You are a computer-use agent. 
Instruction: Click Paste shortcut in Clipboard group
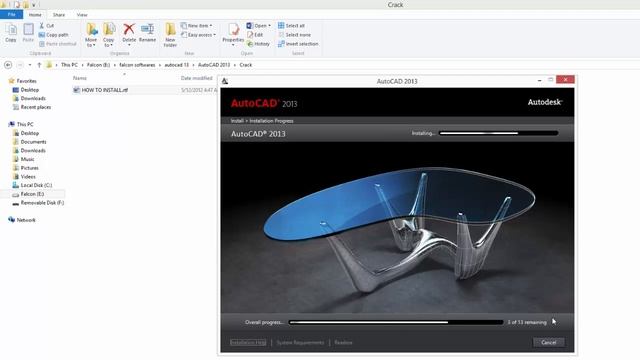click(x=58, y=44)
